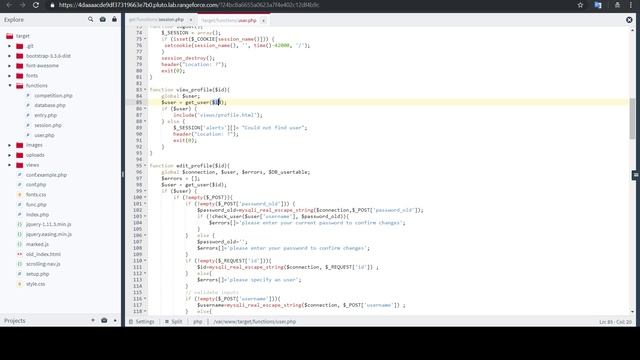Fold code at line 83 view_profile
Image resolution: width=640 pixels, height=360 pixels.
(145, 89)
